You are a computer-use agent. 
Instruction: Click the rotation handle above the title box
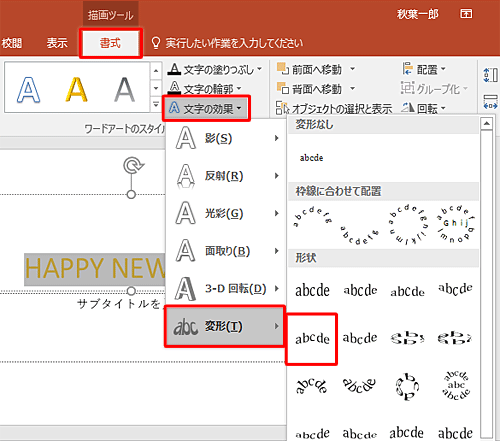pyautogui.click(x=133, y=165)
